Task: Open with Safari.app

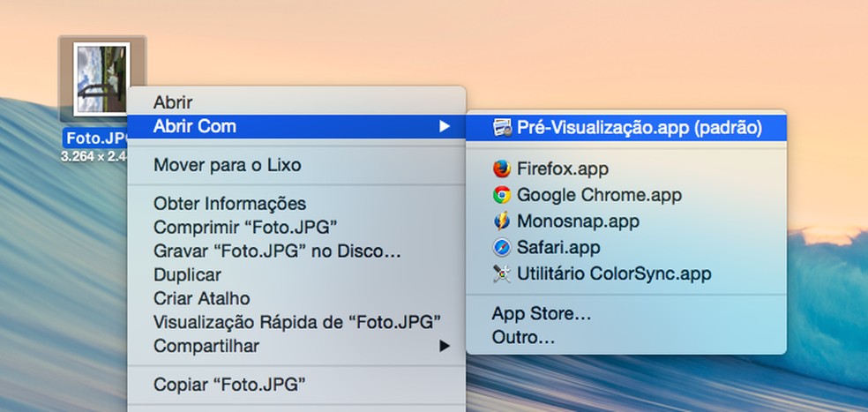Action: 626,247
